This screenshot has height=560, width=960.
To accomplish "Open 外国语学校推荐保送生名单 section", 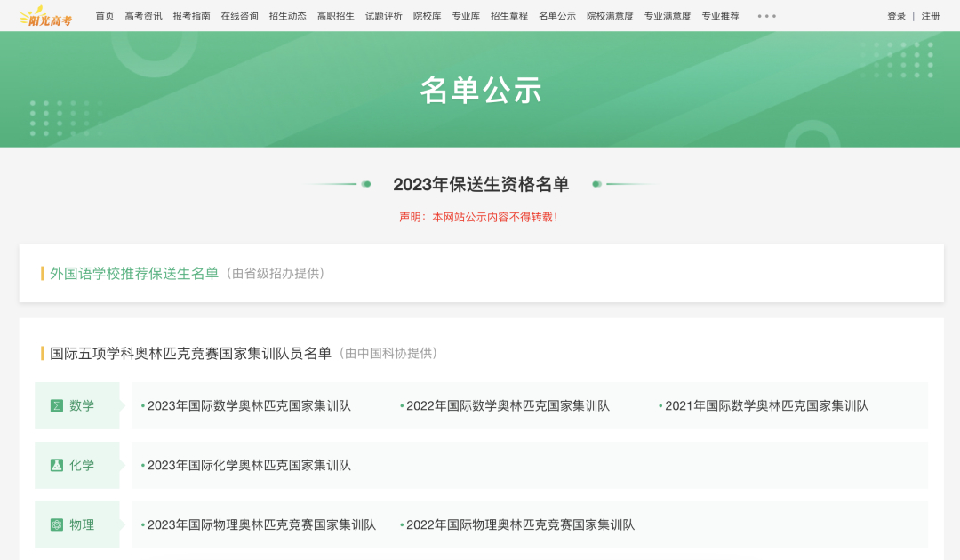I will [134, 274].
